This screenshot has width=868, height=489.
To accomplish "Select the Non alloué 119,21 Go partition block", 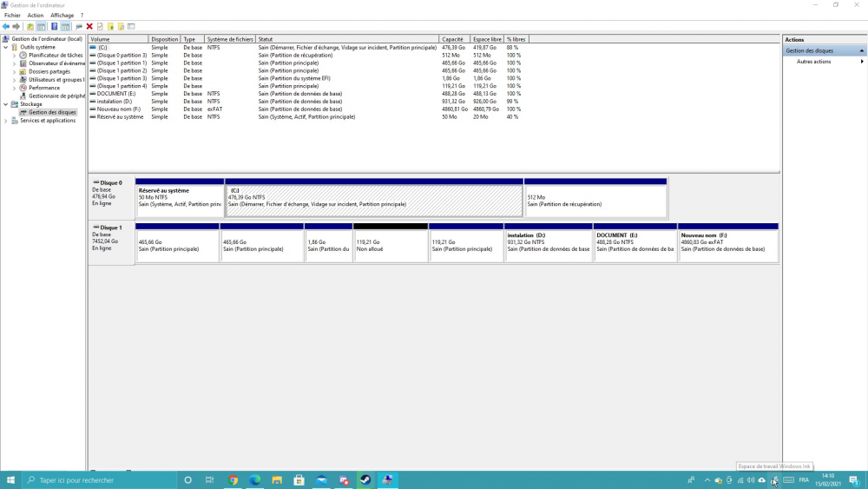I will pyautogui.click(x=391, y=246).
